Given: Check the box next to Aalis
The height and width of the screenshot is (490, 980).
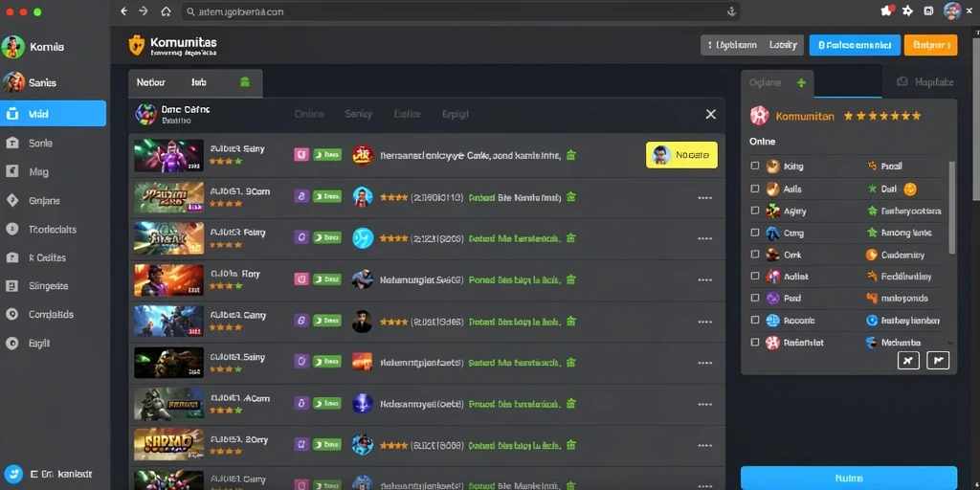Looking at the screenshot, I should (x=755, y=189).
